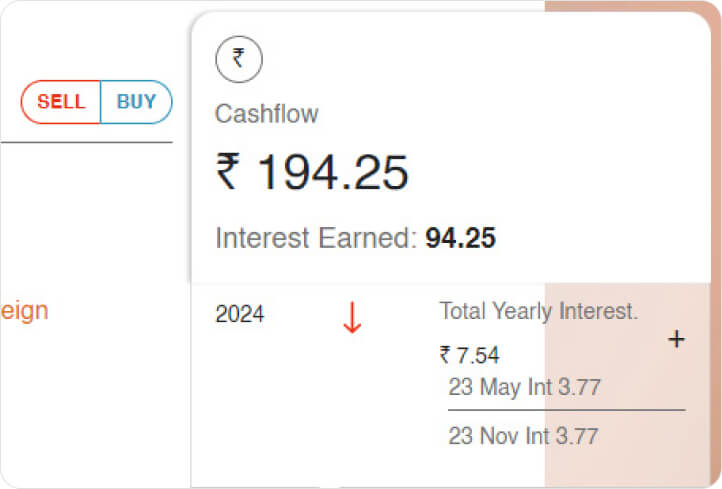The width and height of the screenshot is (722, 489).
Task: Expand yearly interest with plus icon
Action: click(x=676, y=340)
